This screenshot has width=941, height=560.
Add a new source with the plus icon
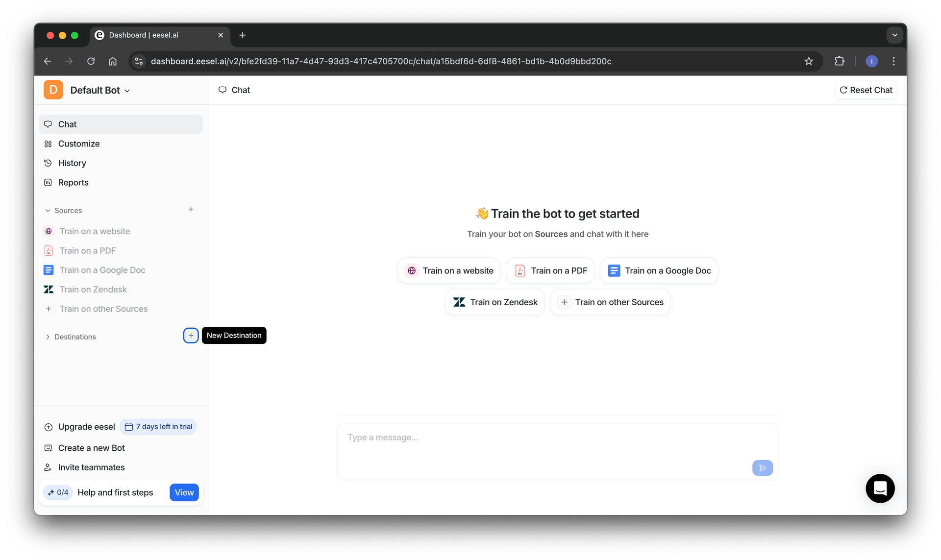coord(191,210)
